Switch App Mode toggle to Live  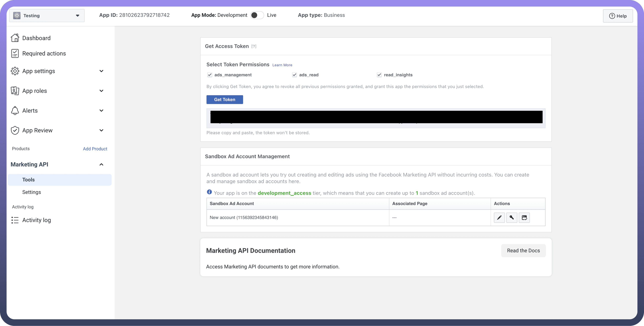[257, 15]
